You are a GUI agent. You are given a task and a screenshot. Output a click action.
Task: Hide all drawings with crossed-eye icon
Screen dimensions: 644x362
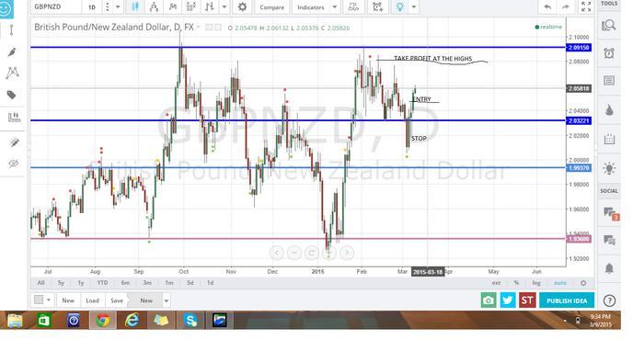pyautogui.click(x=14, y=164)
